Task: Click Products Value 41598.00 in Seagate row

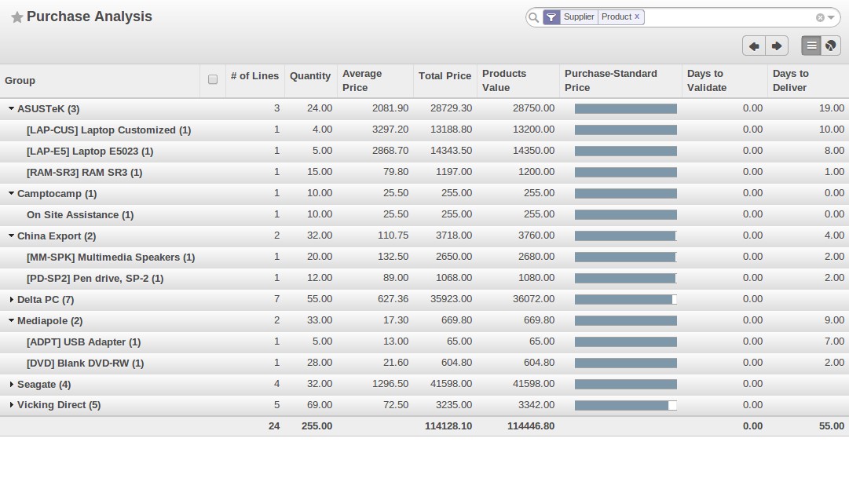Action: tap(533, 384)
